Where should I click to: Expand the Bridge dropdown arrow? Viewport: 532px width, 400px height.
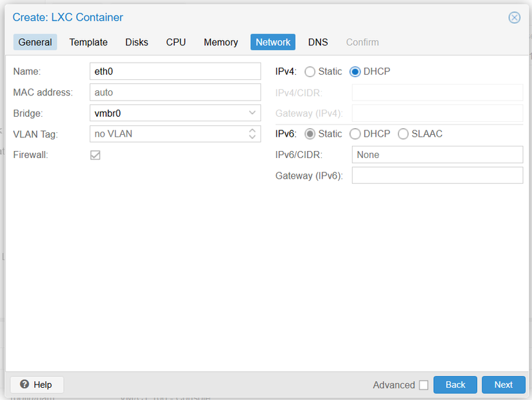(x=252, y=113)
